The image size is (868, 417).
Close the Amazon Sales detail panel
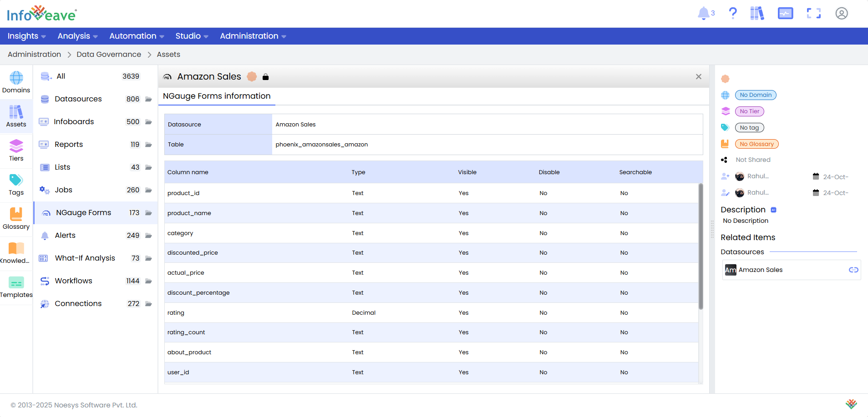699,77
